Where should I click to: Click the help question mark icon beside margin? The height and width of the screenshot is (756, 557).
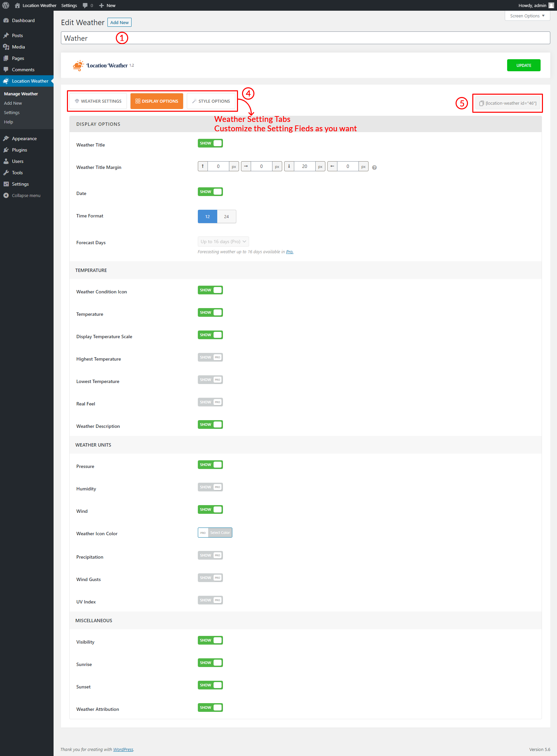point(374,168)
